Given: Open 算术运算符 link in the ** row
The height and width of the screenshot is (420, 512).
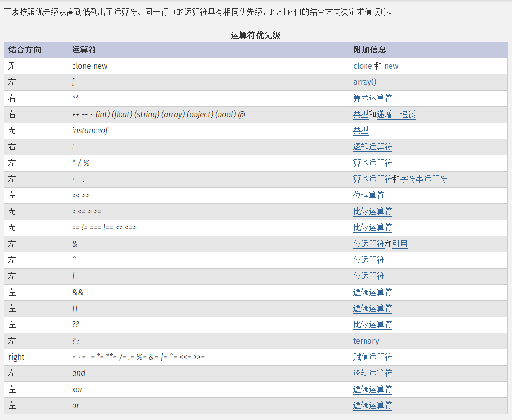Looking at the screenshot, I should tap(372, 98).
